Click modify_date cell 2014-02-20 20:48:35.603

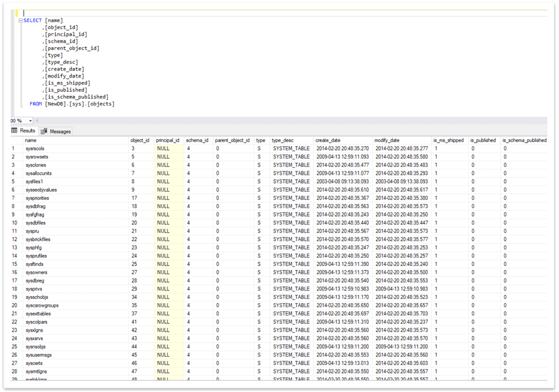402,363
